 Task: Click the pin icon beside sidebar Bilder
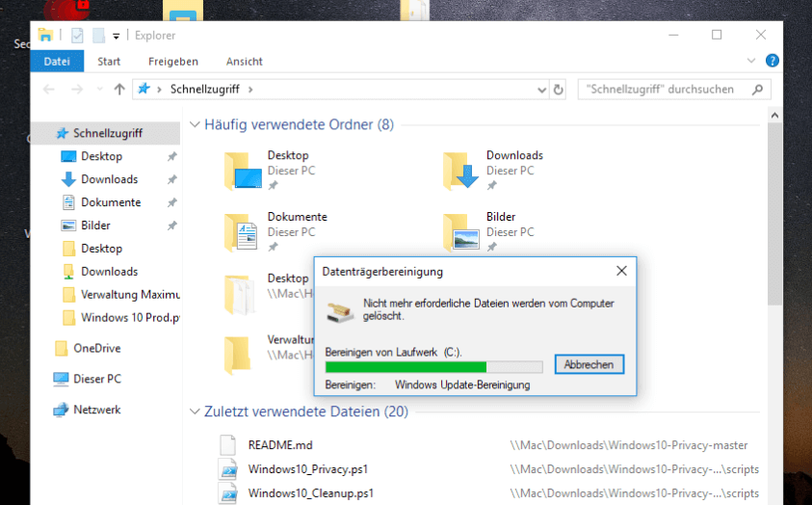pyautogui.click(x=171, y=226)
